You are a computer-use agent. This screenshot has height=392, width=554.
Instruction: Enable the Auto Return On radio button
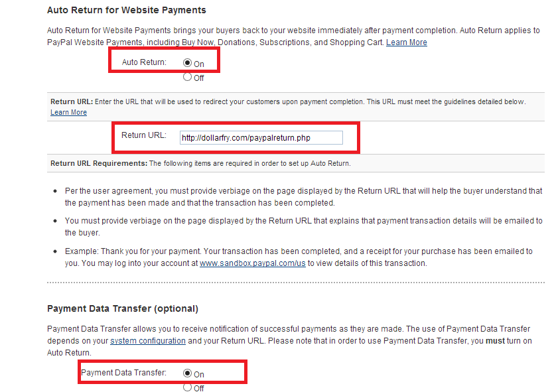click(188, 64)
